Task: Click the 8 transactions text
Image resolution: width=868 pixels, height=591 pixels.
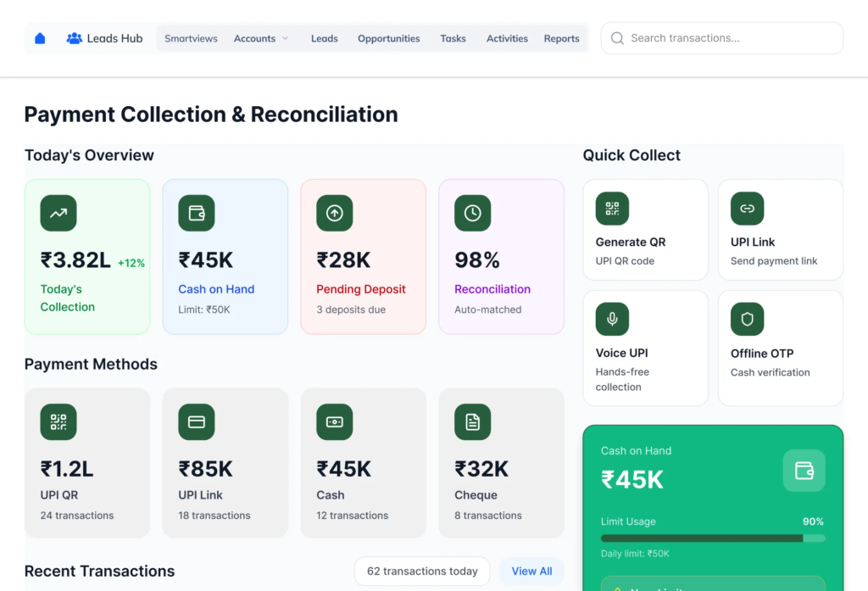Action: click(487, 516)
